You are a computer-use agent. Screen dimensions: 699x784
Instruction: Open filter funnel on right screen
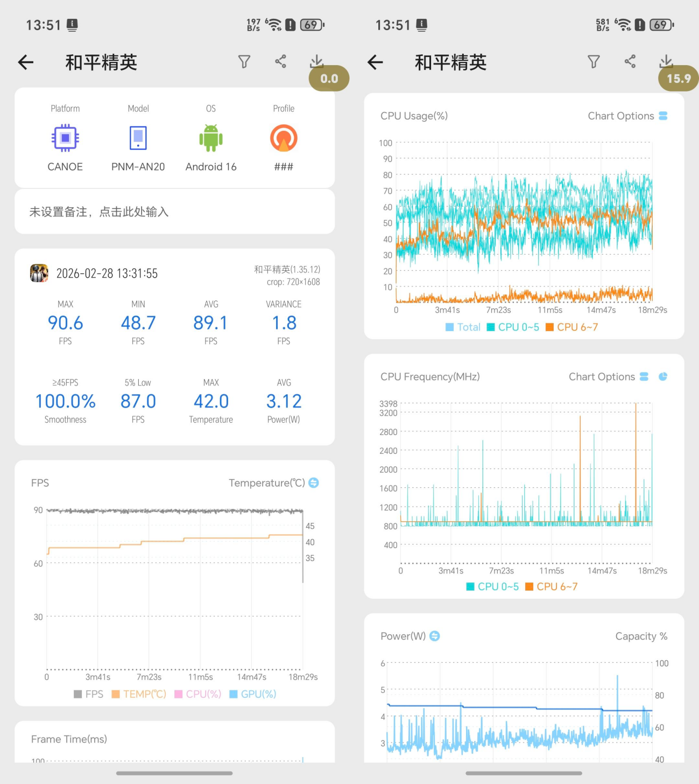[594, 62]
